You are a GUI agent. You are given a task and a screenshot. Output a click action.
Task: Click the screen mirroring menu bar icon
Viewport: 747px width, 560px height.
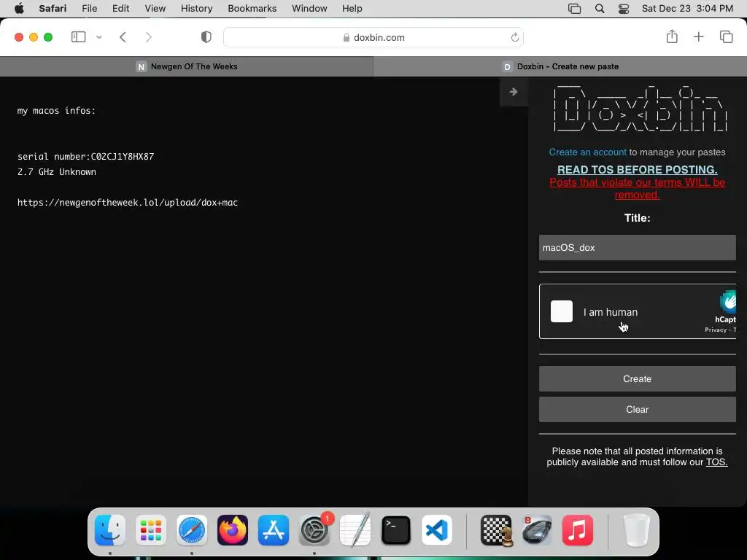point(575,9)
